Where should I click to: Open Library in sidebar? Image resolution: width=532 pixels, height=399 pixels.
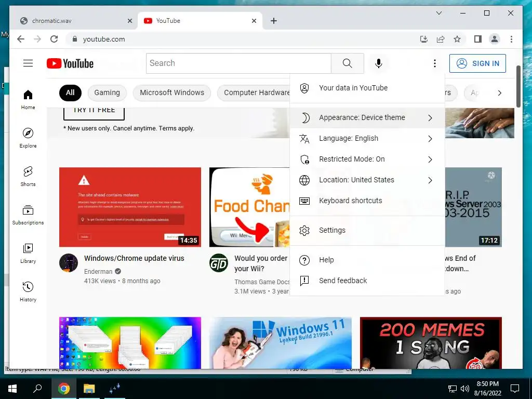coord(28,254)
